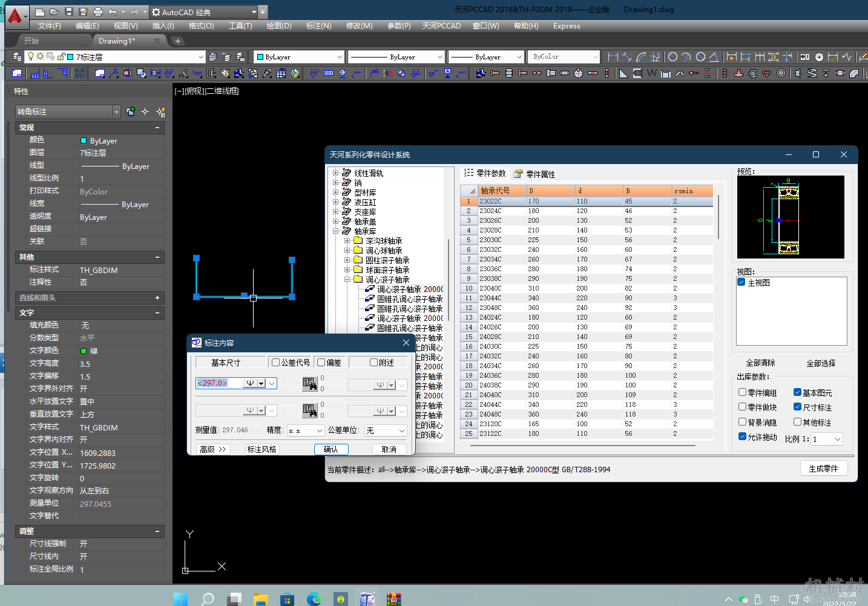Viewport: 868px width, 606px height.
Task: Uncheck the 允许拖动 option
Action: pos(743,436)
